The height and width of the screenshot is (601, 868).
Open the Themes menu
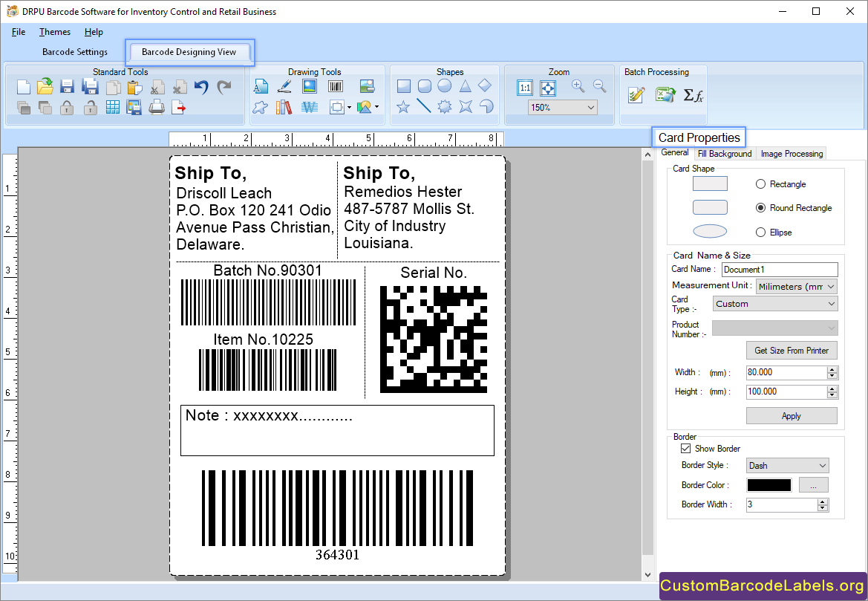coord(55,32)
